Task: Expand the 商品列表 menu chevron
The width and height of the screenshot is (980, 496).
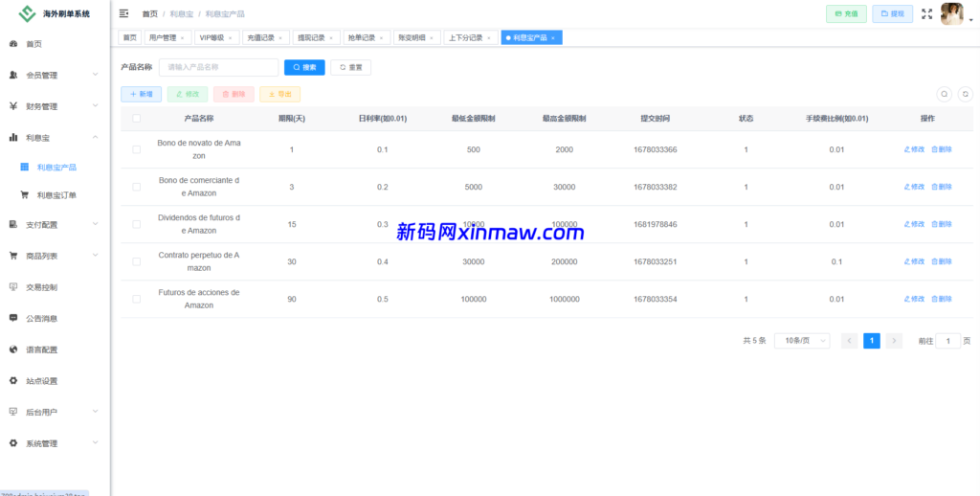Action: pos(95,255)
